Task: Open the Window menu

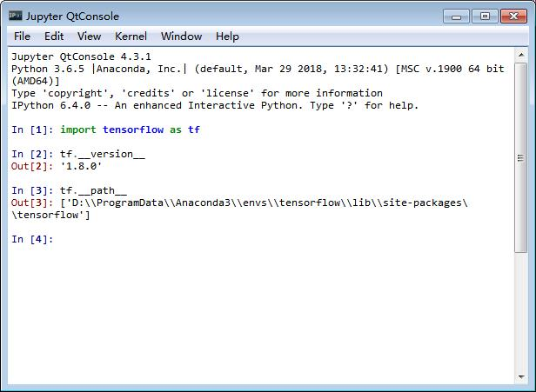Action: tap(182, 37)
